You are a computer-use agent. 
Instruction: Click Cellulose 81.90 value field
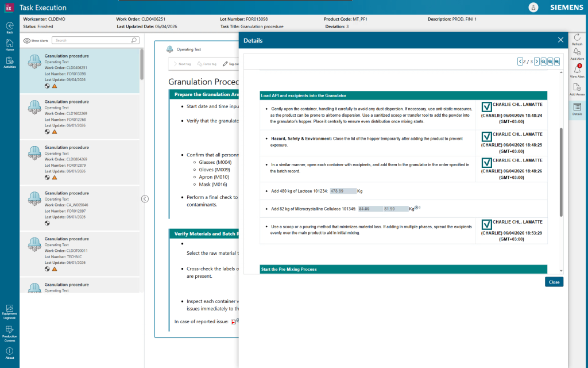[x=396, y=209]
